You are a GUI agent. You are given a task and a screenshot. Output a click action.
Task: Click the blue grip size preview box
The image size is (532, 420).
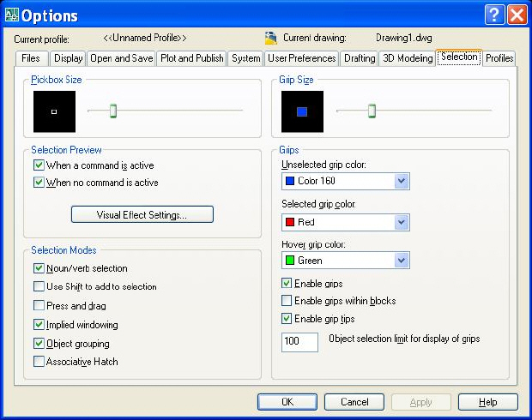coord(302,111)
